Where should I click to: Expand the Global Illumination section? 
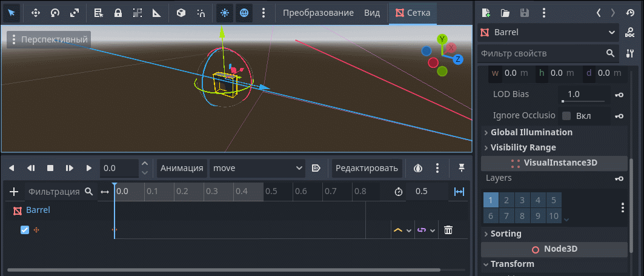531,132
